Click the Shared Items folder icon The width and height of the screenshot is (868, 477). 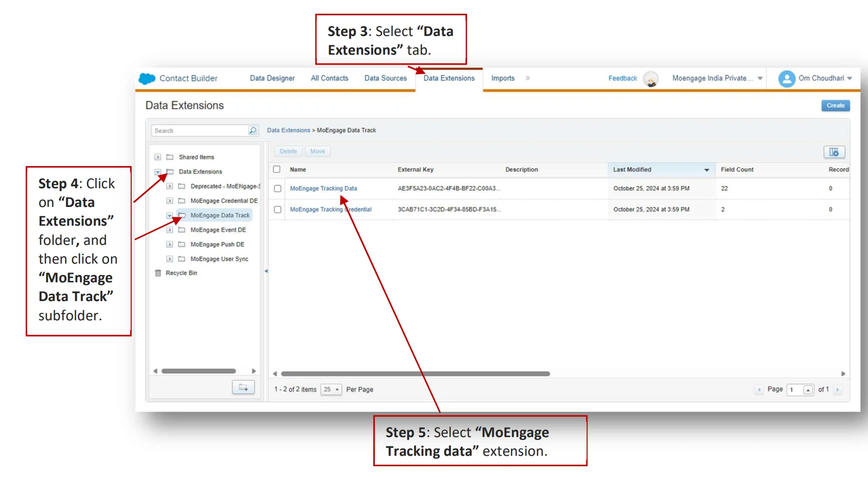(170, 157)
